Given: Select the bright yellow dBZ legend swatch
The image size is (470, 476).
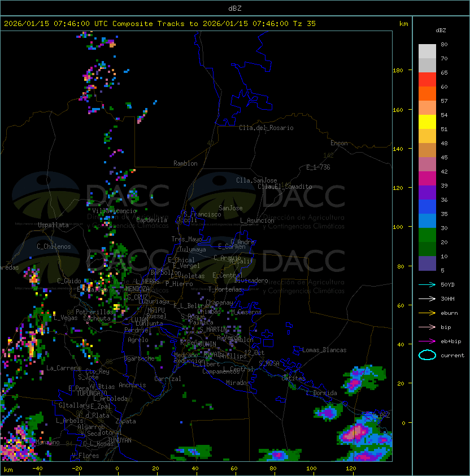Looking at the screenshot, I should point(427,122).
